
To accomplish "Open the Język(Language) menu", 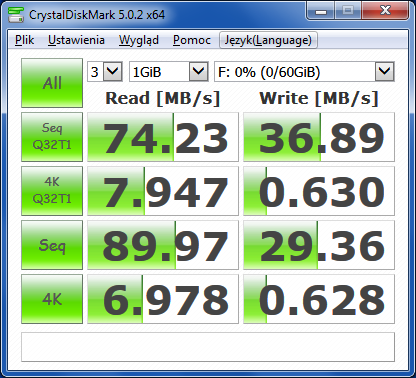I will pyautogui.click(x=268, y=40).
